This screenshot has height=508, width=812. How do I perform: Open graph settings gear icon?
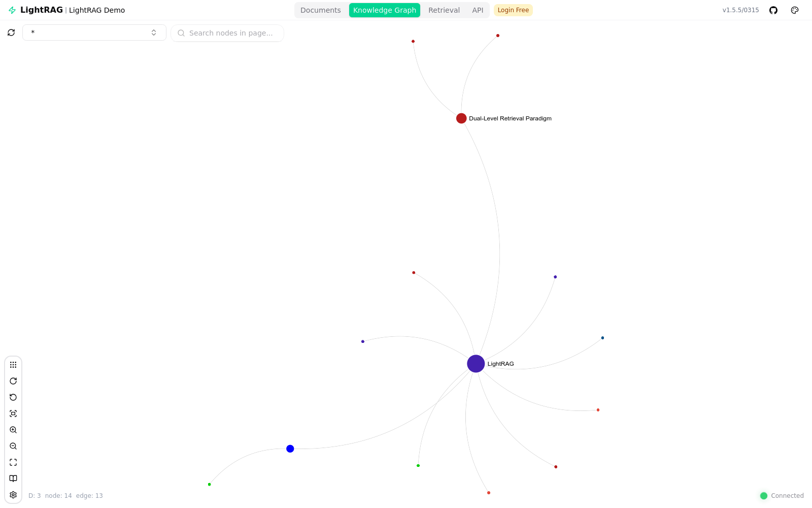(x=13, y=495)
